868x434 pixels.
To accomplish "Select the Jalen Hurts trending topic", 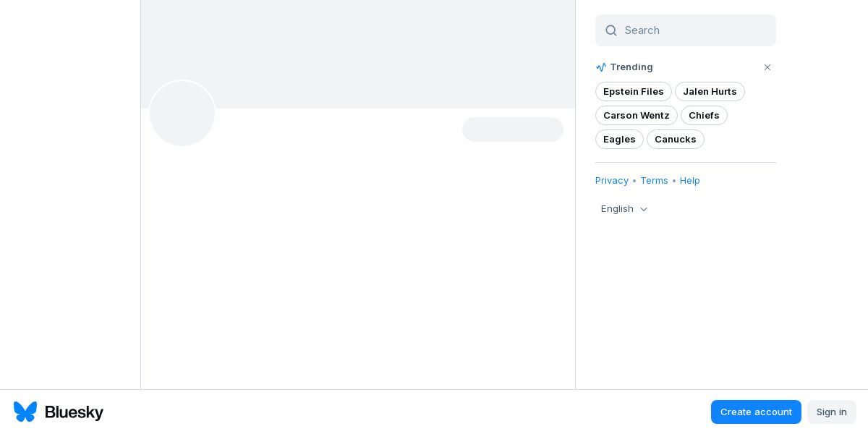I will (710, 92).
